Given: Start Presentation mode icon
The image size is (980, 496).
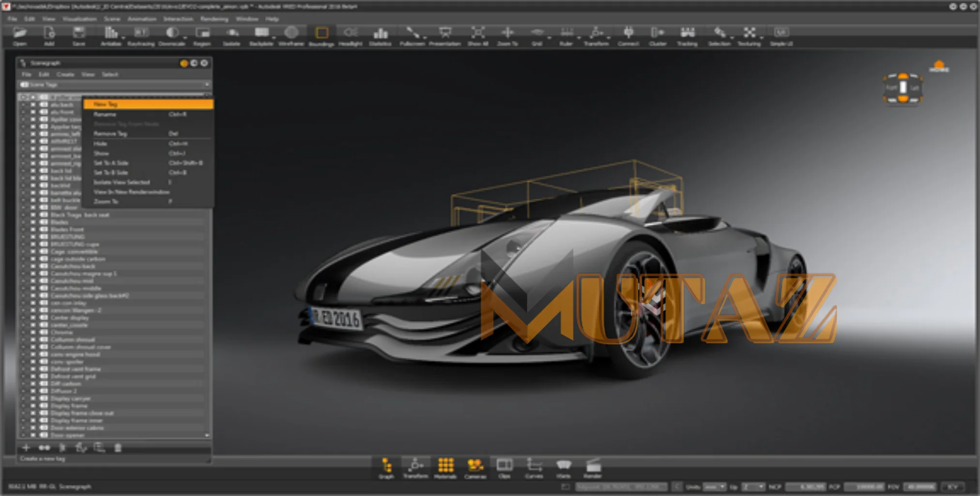Looking at the screenshot, I should click(x=445, y=33).
